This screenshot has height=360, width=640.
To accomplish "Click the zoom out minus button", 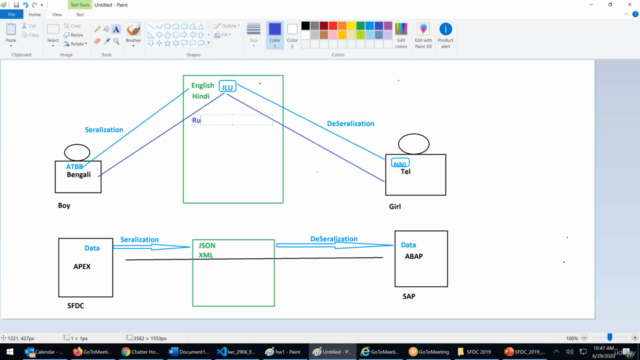I will (584, 338).
